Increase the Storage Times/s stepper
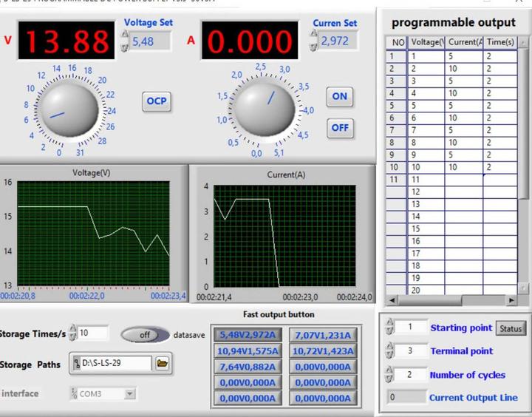This screenshot has width=532, height=417. point(72,329)
